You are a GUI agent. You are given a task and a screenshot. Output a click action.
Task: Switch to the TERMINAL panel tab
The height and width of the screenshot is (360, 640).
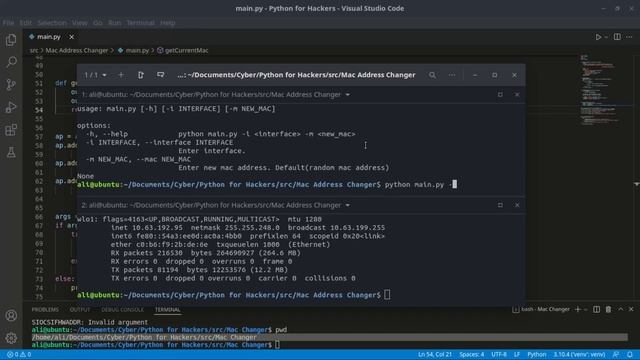(167, 310)
